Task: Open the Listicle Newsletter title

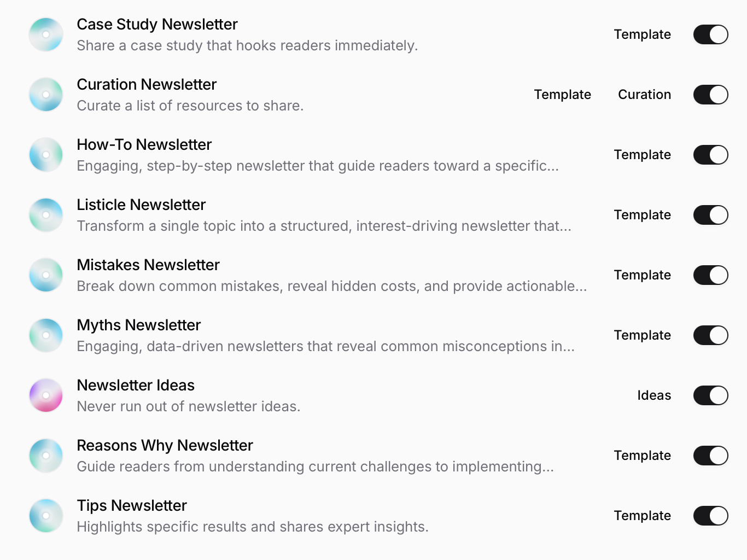Action: (141, 205)
